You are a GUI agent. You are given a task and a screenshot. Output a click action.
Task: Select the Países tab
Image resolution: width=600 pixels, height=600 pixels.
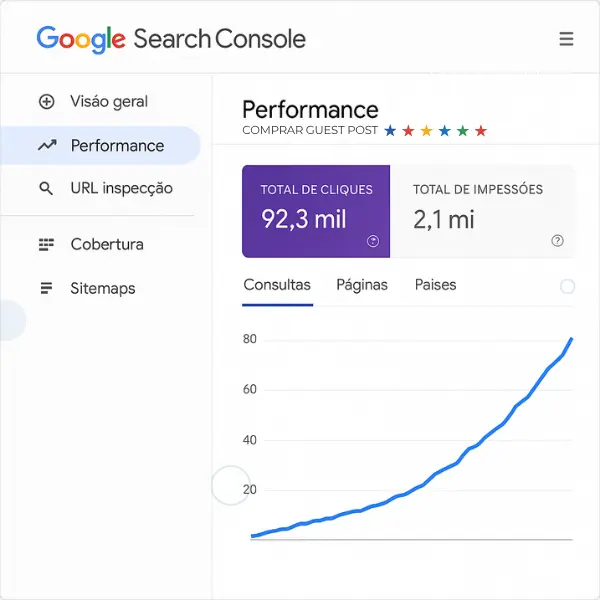(x=435, y=285)
